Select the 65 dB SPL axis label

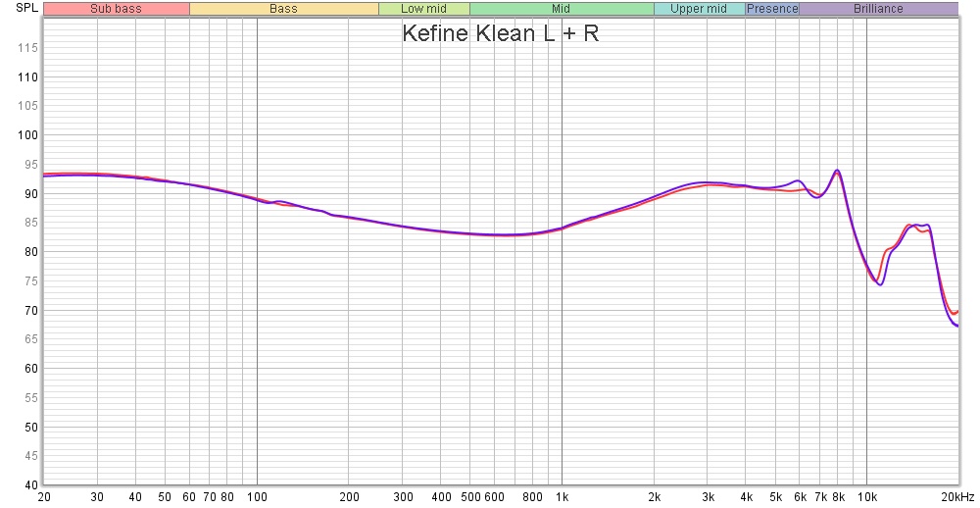click(30, 339)
